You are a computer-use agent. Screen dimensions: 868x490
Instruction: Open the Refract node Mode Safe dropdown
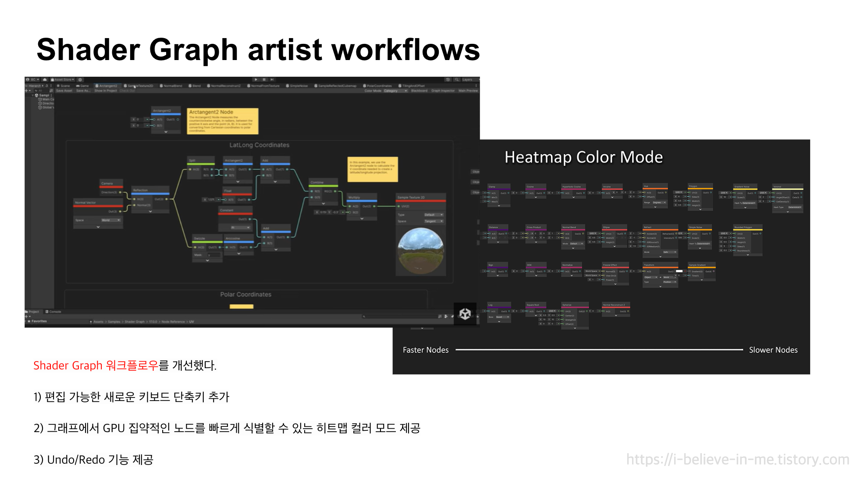669,252
